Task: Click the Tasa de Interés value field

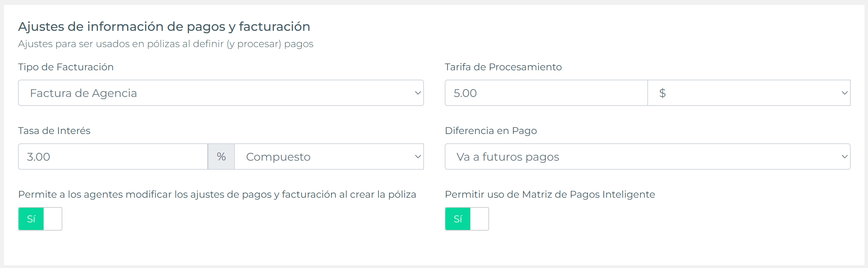Action: (x=113, y=157)
